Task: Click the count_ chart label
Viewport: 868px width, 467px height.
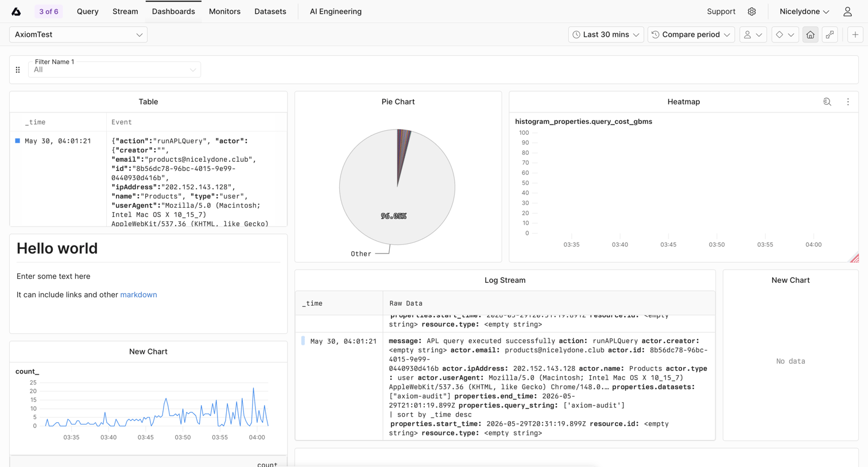Action: pos(27,372)
